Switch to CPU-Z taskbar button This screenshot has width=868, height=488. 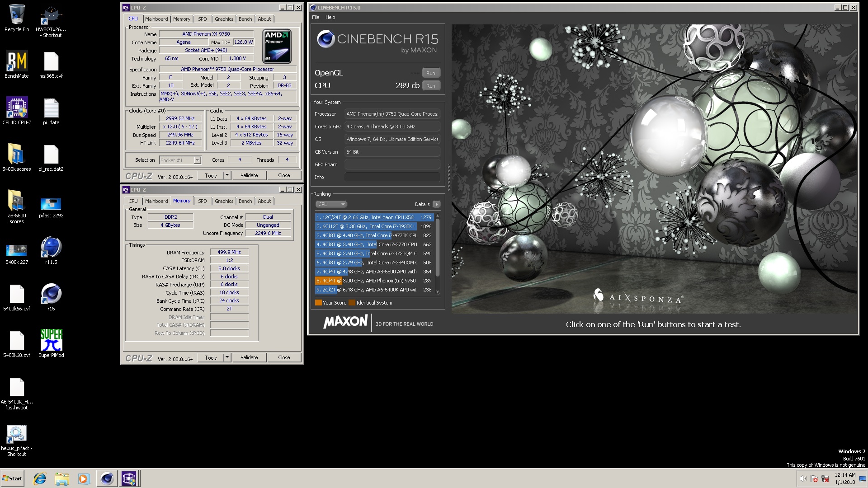coord(129,479)
